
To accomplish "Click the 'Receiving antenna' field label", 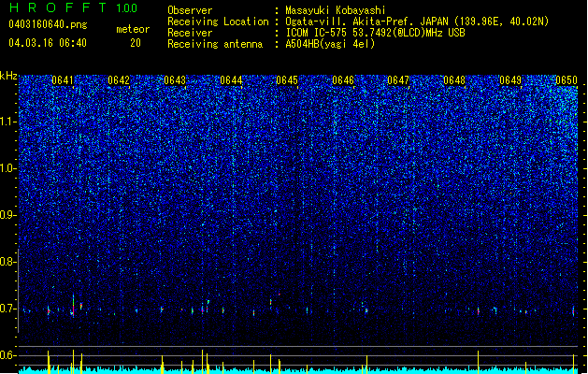I will tap(215, 44).
